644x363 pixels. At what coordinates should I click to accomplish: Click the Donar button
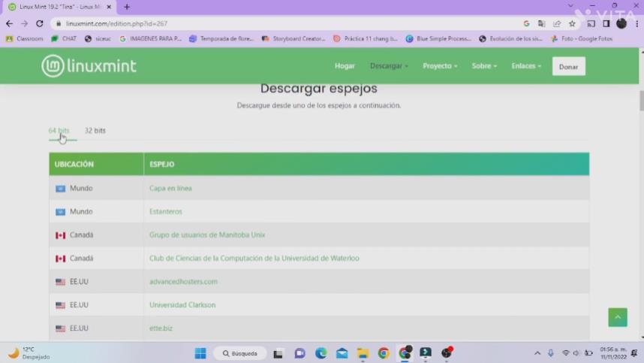tap(568, 66)
